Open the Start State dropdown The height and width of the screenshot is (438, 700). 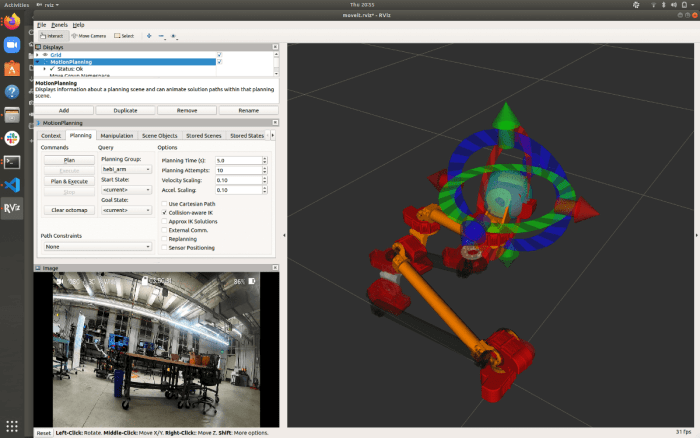coord(126,190)
